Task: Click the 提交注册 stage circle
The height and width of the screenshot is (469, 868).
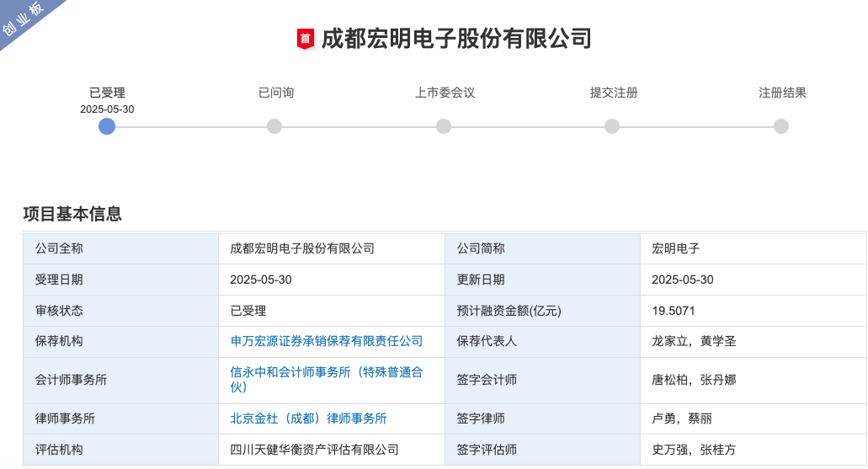Action: [612, 126]
